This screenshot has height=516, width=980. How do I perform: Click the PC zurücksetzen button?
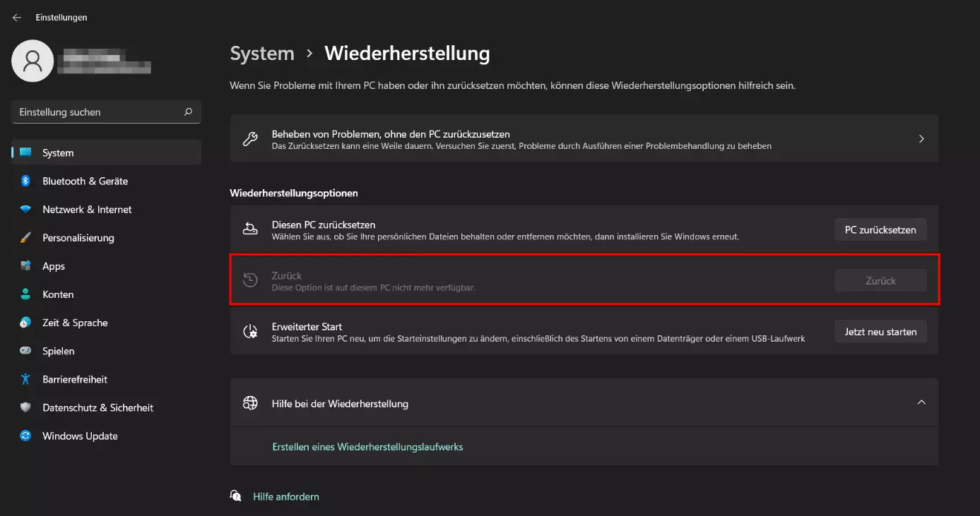(880, 229)
